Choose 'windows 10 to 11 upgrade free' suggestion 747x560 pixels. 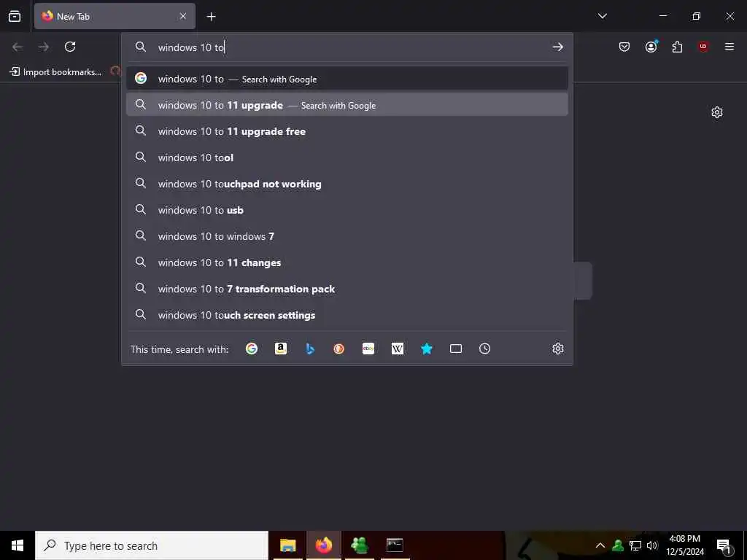[x=347, y=131]
